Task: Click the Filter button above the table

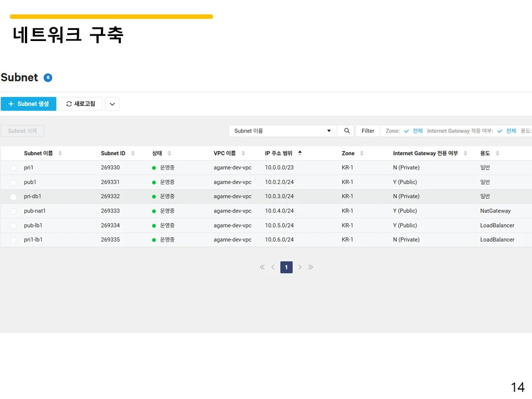Action: coord(367,131)
